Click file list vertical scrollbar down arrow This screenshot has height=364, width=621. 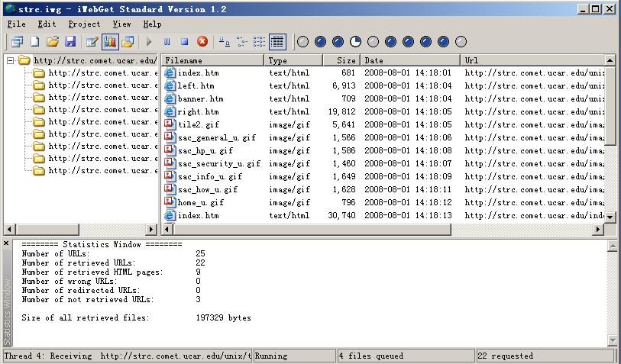(610, 217)
